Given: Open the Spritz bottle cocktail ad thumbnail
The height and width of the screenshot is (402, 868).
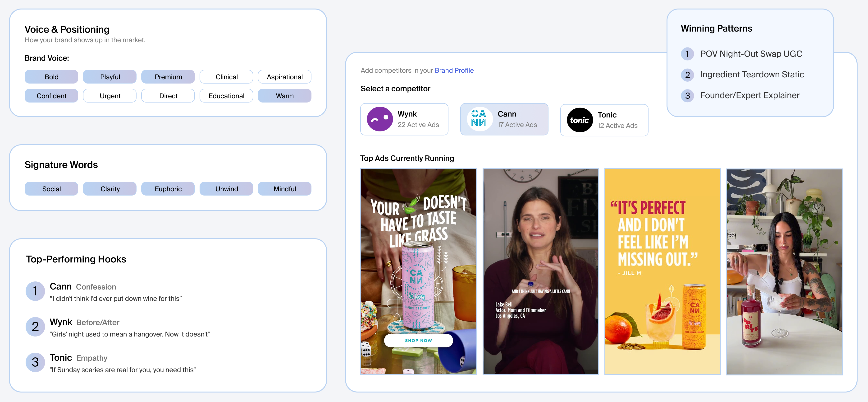Looking at the screenshot, I should pyautogui.click(x=785, y=271).
